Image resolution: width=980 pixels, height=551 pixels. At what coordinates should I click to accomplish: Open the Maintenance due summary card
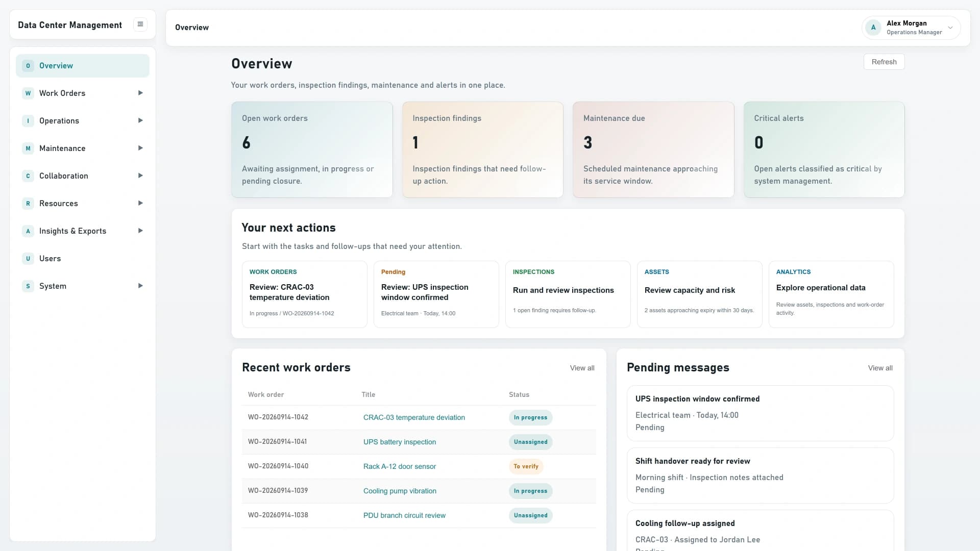(653, 149)
